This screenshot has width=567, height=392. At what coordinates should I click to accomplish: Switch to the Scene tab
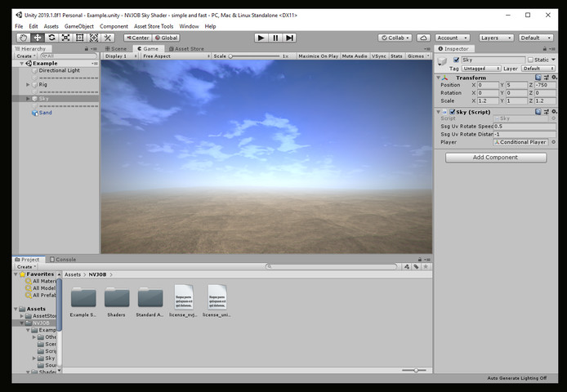(116, 48)
